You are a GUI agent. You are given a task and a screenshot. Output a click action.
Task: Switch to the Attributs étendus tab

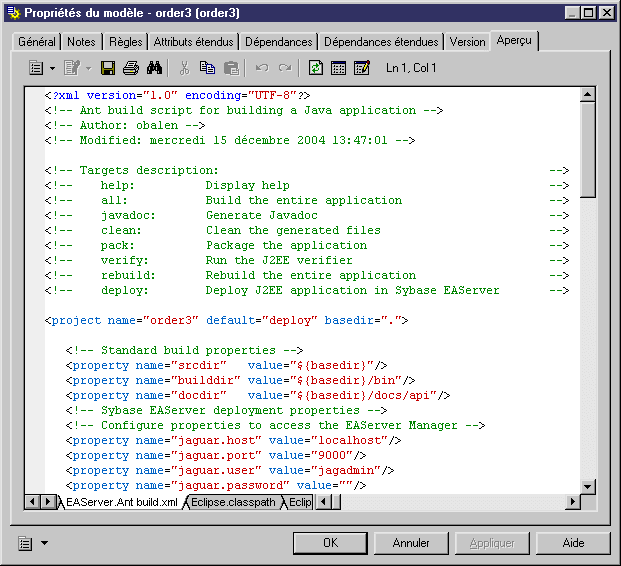click(193, 42)
